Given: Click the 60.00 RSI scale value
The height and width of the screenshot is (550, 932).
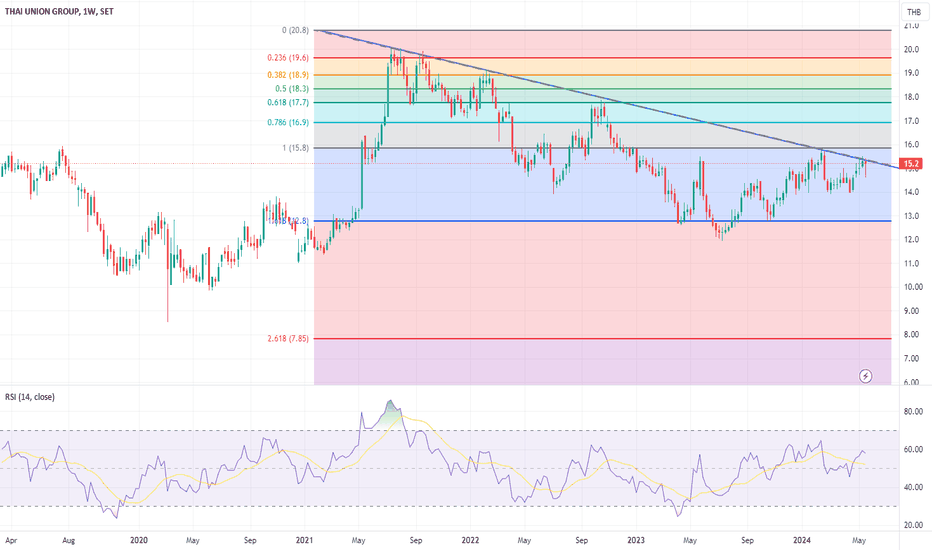Looking at the screenshot, I should click(913, 450).
